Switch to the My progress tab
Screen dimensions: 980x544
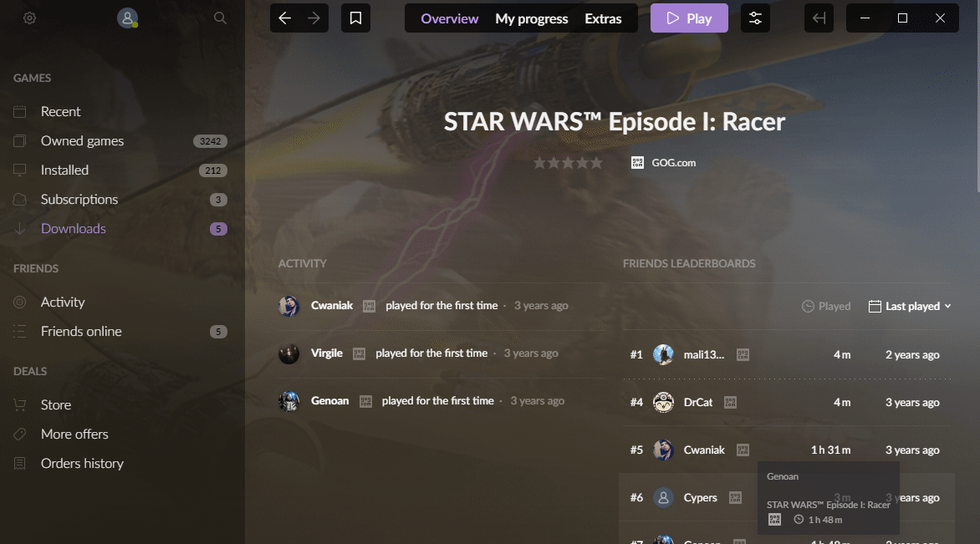click(531, 18)
